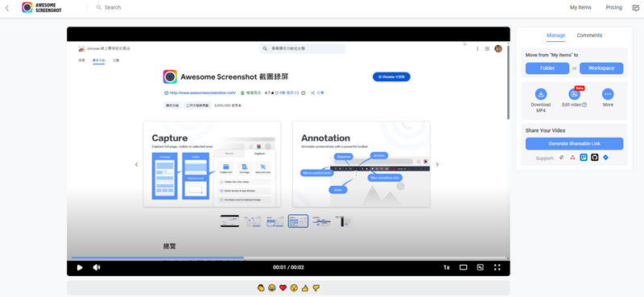Share via the GitHub support icon
The image size is (644, 297).
point(594,158)
